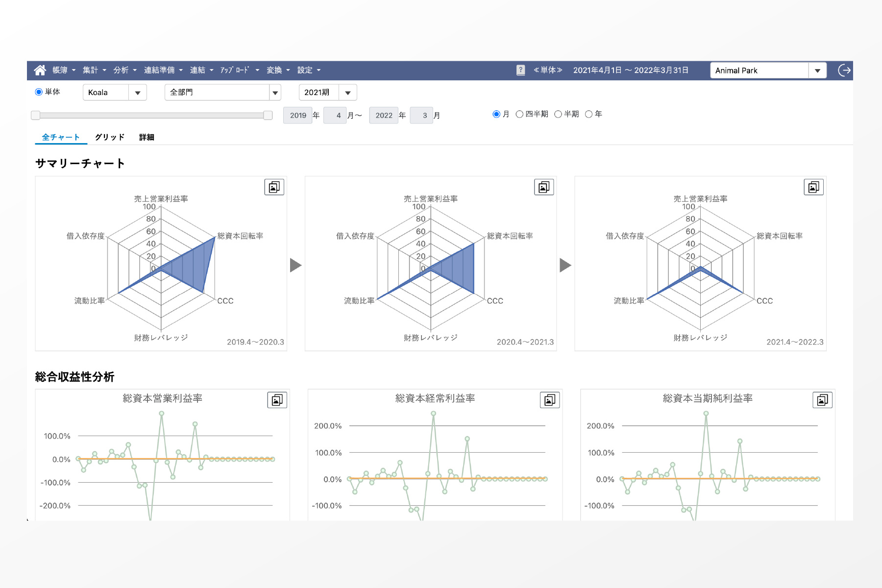Click the «単体» link in header
The width and height of the screenshot is (882, 588).
pos(548,70)
